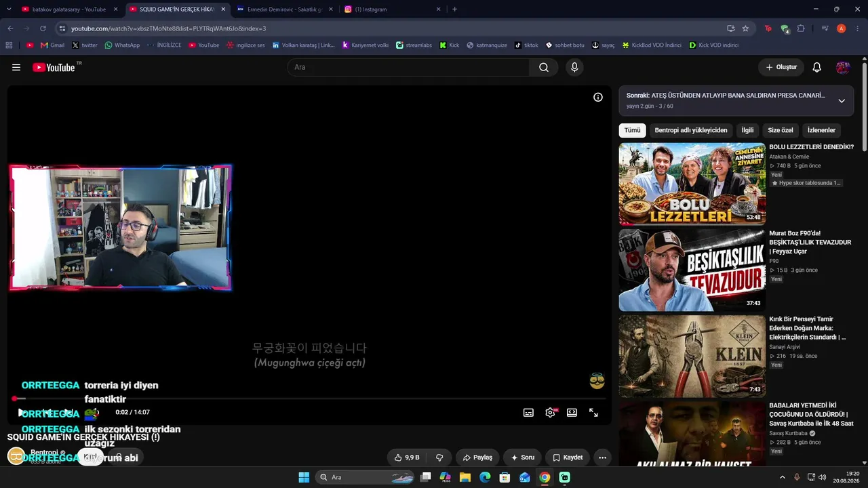Open the YouTube guide hamburger menu
This screenshot has height=488, width=868.
point(16,67)
